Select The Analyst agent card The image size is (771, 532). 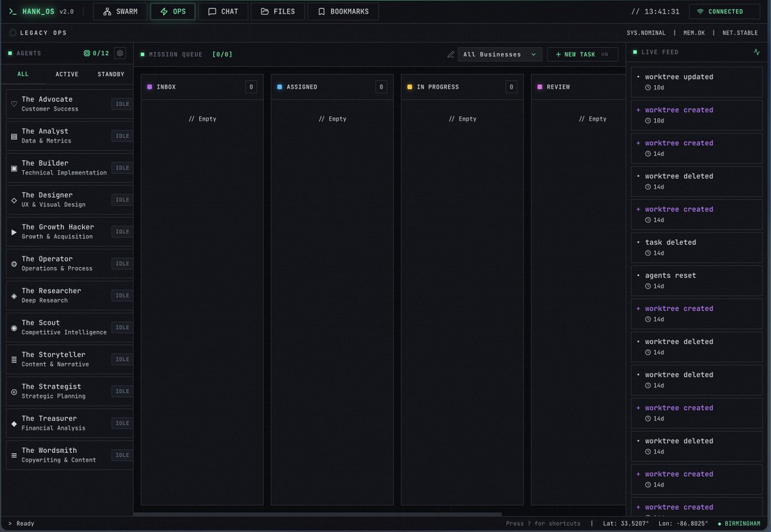(x=69, y=136)
